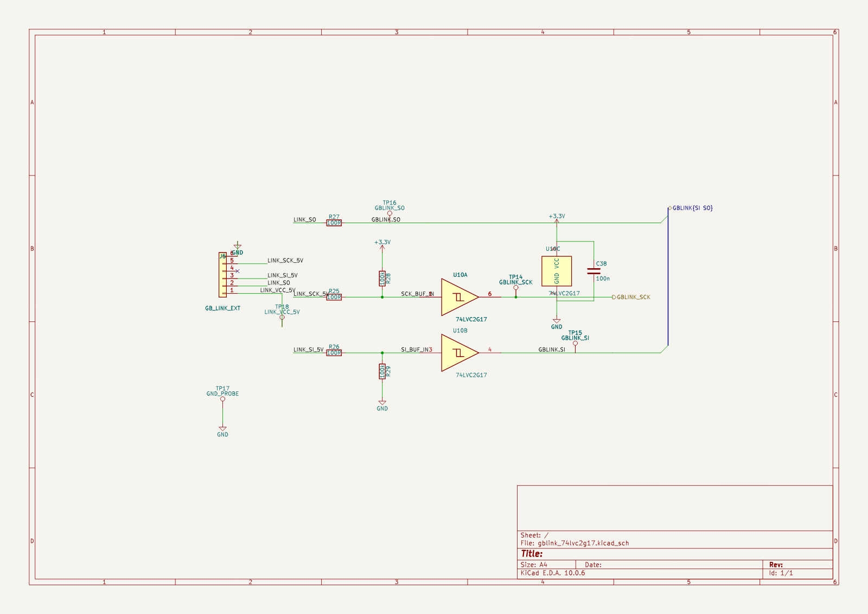This screenshot has width=868, height=614.
Task: Select GBLINK{SI SO} bus label
Action: click(x=691, y=208)
